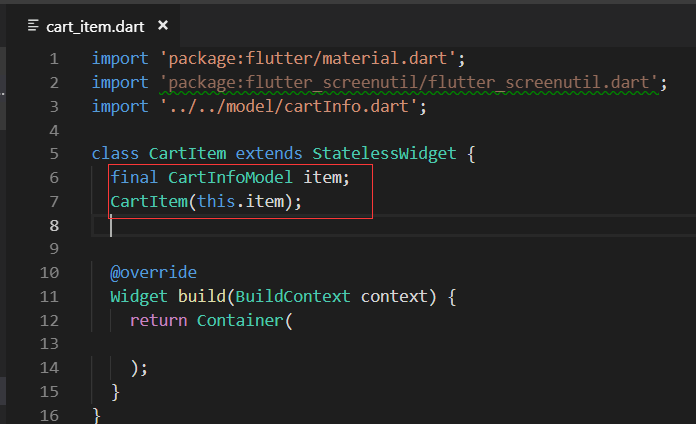The image size is (696, 424).
Task: Click the '../../model/cartInfo.dart' import path
Action: click(x=289, y=107)
